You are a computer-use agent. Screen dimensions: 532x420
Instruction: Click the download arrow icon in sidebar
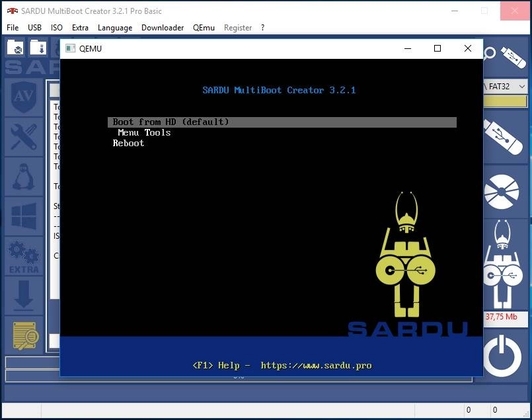[x=24, y=296]
